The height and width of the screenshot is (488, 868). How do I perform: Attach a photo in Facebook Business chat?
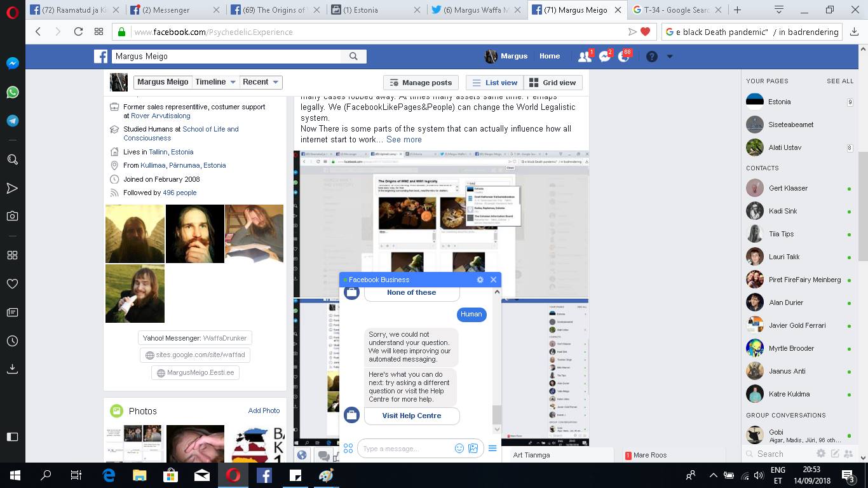tap(473, 449)
